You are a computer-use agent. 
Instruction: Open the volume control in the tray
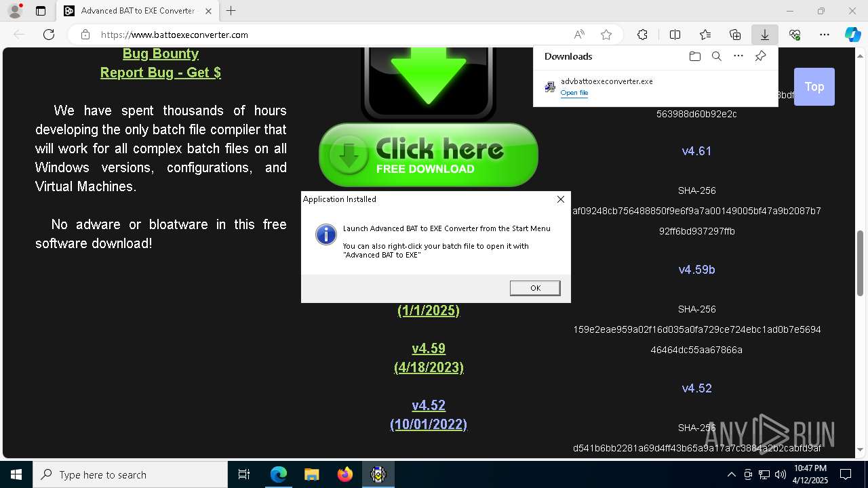click(780, 474)
